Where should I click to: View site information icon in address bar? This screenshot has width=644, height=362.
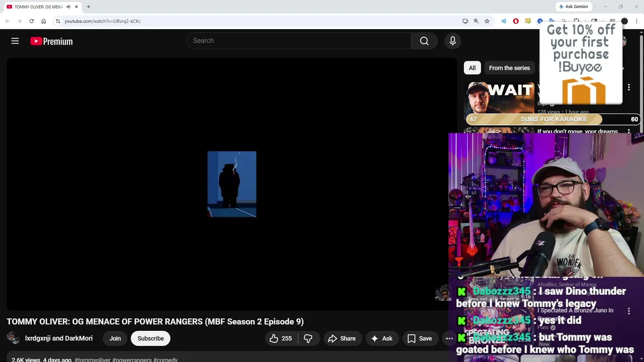pyautogui.click(x=58, y=21)
